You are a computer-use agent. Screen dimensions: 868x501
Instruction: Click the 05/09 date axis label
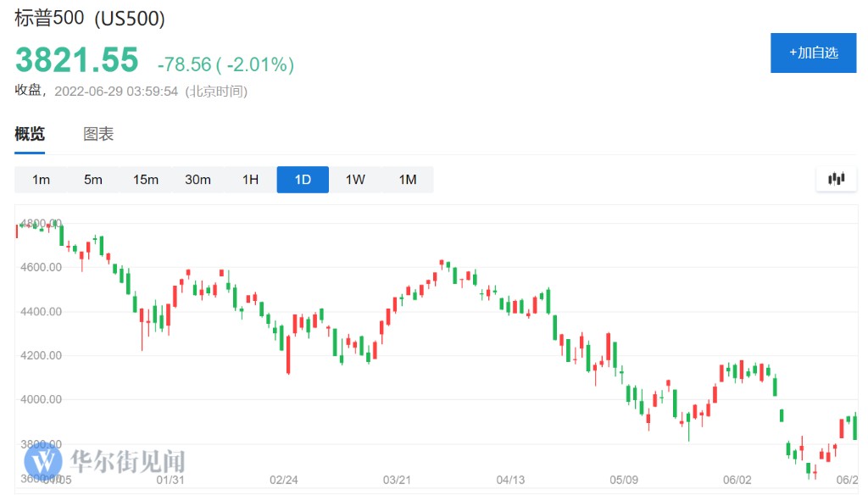point(623,480)
